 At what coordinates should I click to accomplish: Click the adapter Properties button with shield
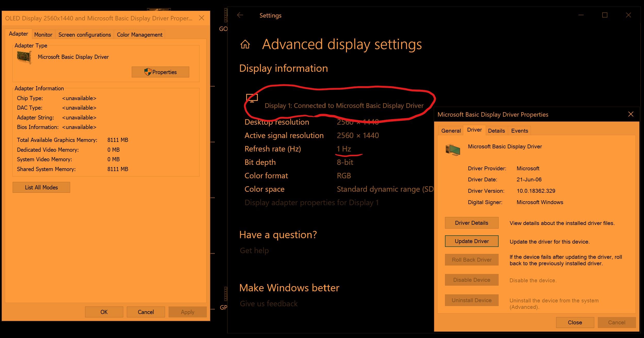pyautogui.click(x=160, y=72)
